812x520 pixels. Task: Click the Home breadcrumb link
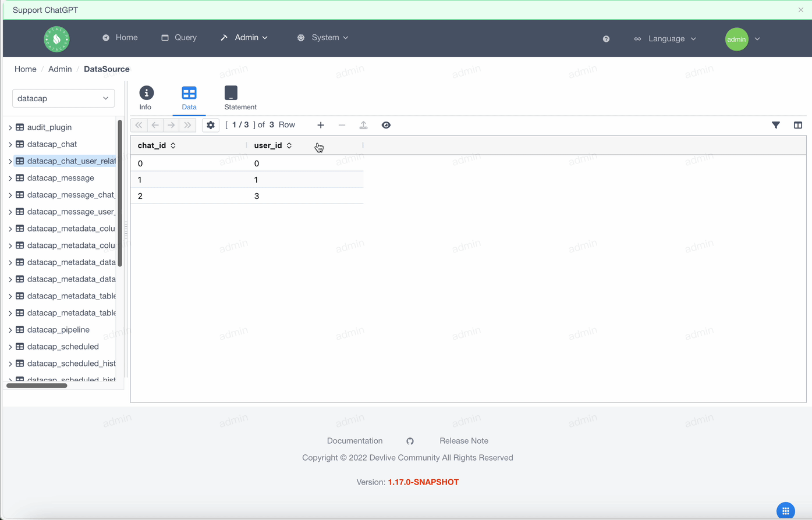(x=25, y=69)
